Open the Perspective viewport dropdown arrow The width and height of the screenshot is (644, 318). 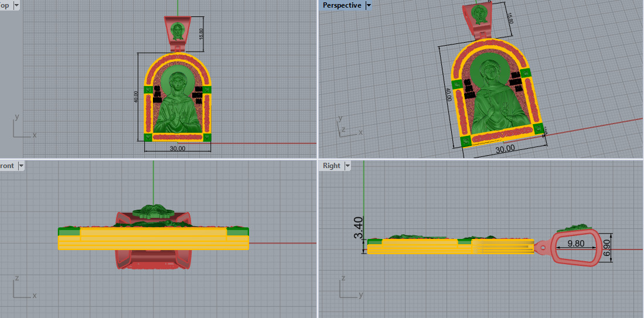tap(369, 5)
